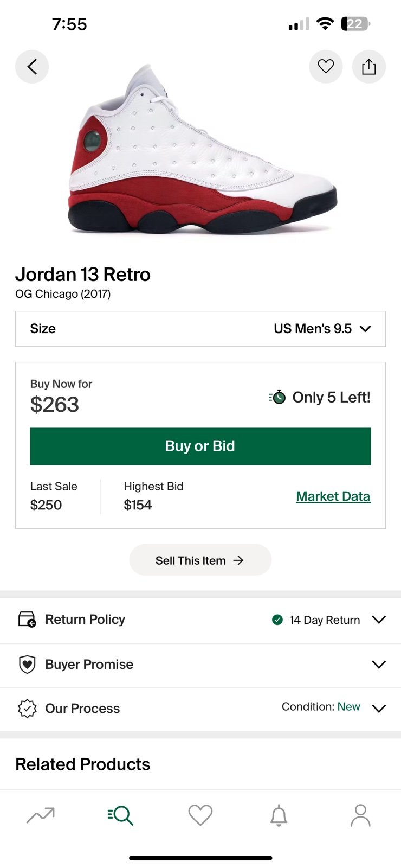The image size is (401, 868).
Task: Open the notifications bell tab
Action: (x=279, y=815)
